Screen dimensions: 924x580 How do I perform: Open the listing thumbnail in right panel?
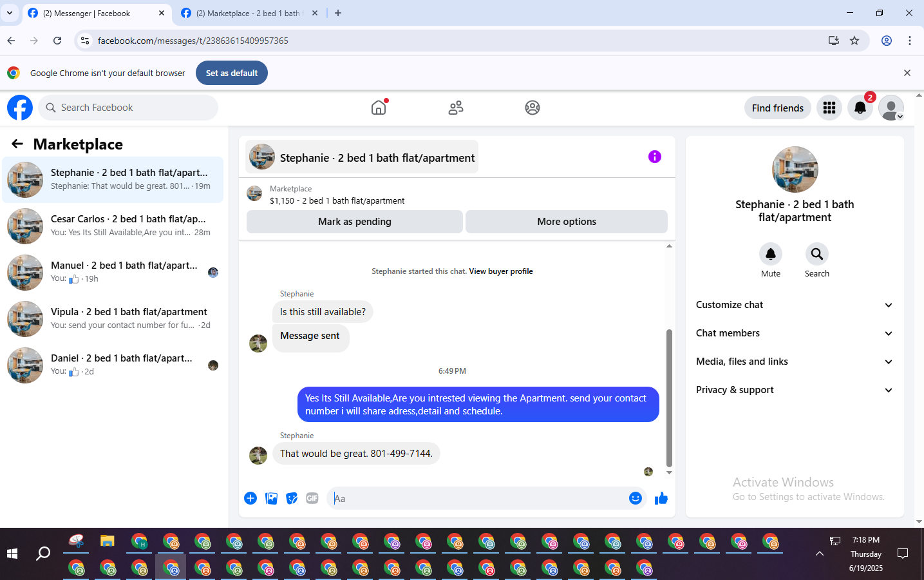795,169
